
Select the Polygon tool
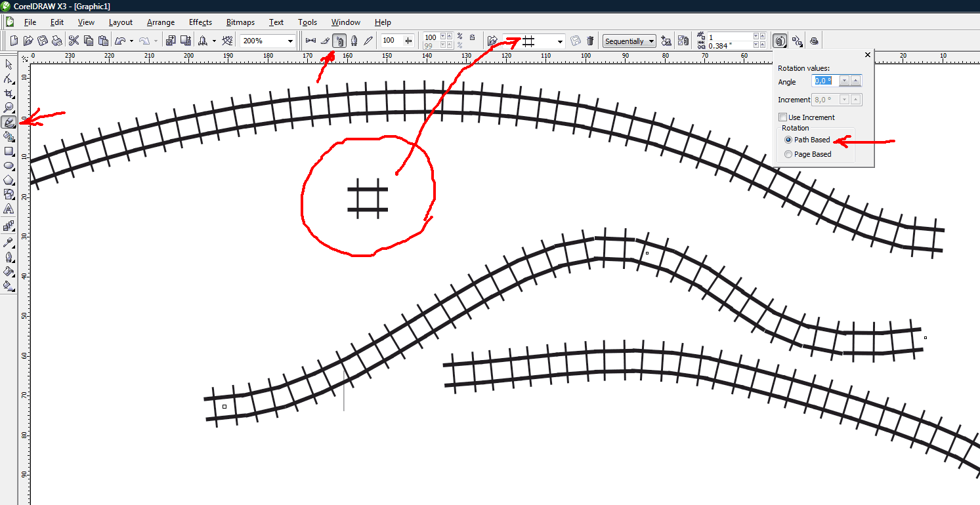click(x=9, y=180)
